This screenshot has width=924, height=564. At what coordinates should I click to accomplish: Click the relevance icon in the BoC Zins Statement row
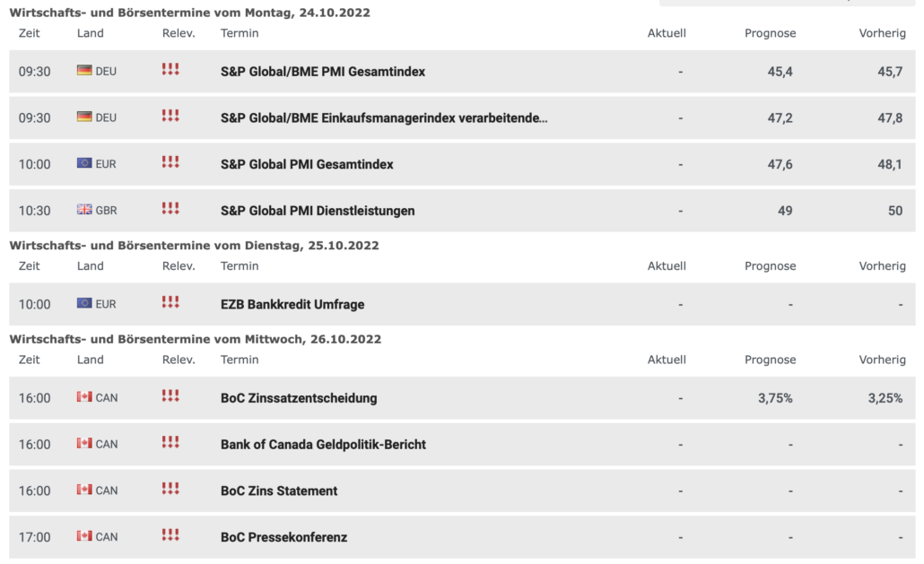coord(170,490)
